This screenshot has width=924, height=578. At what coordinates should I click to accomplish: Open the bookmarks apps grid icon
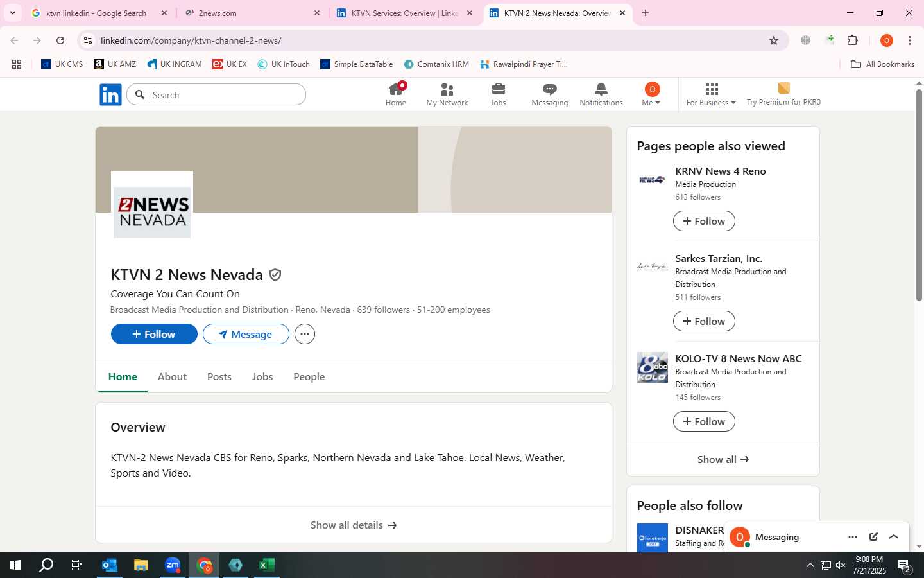17,64
